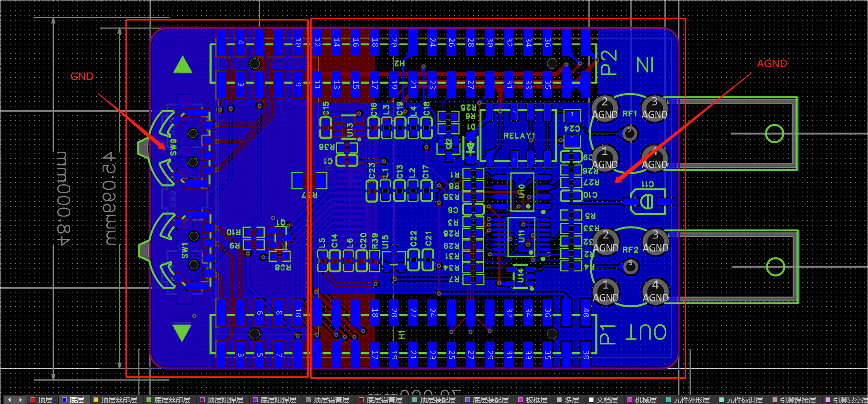Select the U10 chip footprint

tap(522, 192)
